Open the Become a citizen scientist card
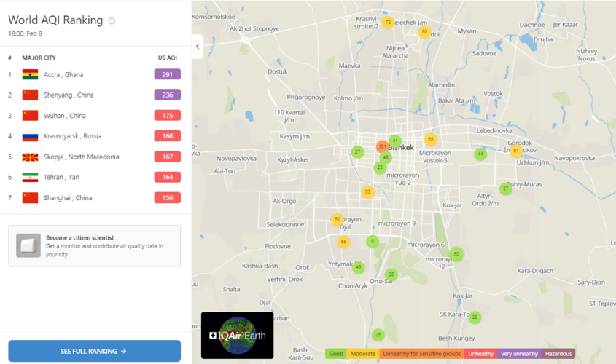This screenshot has width=616, height=364. (x=94, y=246)
